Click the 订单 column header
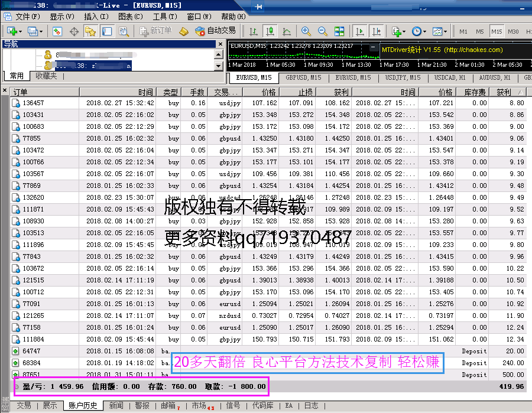Image resolution: width=532 pixels, height=413 pixels. pyautogui.click(x=44, y=92)
